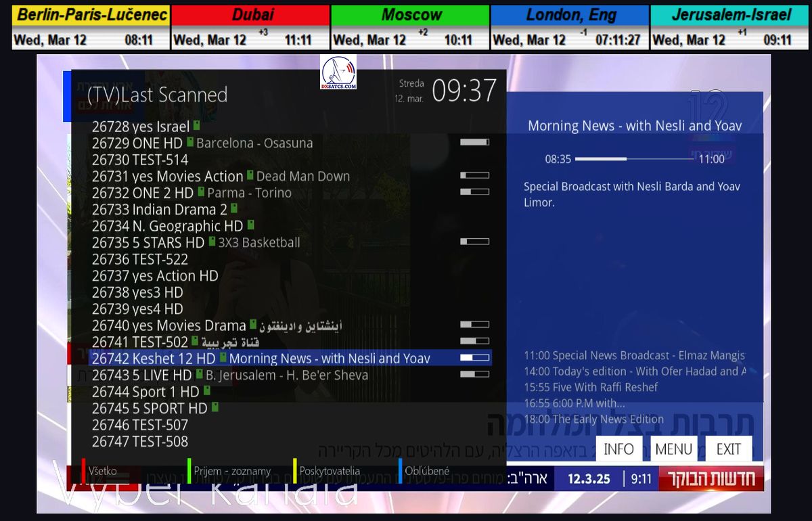812x521 pixels.
Task: Click green icon beside Indian Drama 2
Action: pos(234,208)
